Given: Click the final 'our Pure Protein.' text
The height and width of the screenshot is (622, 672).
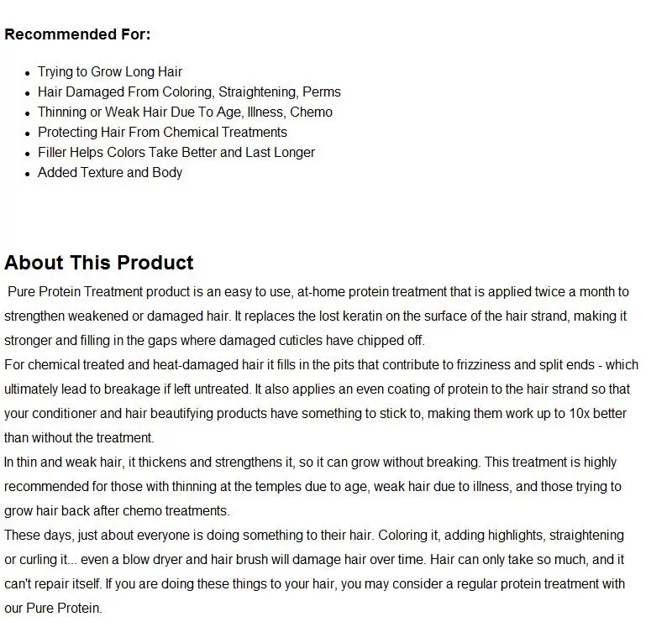Looking at the screenshot, I should pyautogui.click(x=53, y=609).
